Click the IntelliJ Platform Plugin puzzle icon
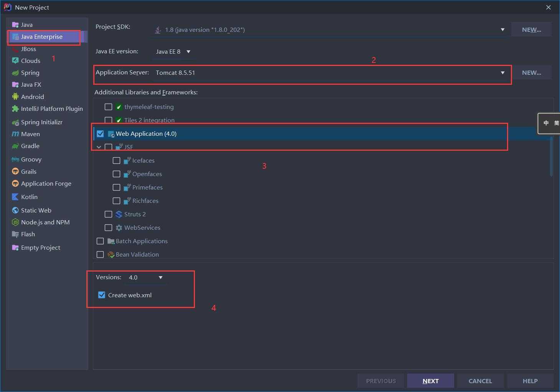The width and height of the screenshot is (560, 392). click(15, 109)
